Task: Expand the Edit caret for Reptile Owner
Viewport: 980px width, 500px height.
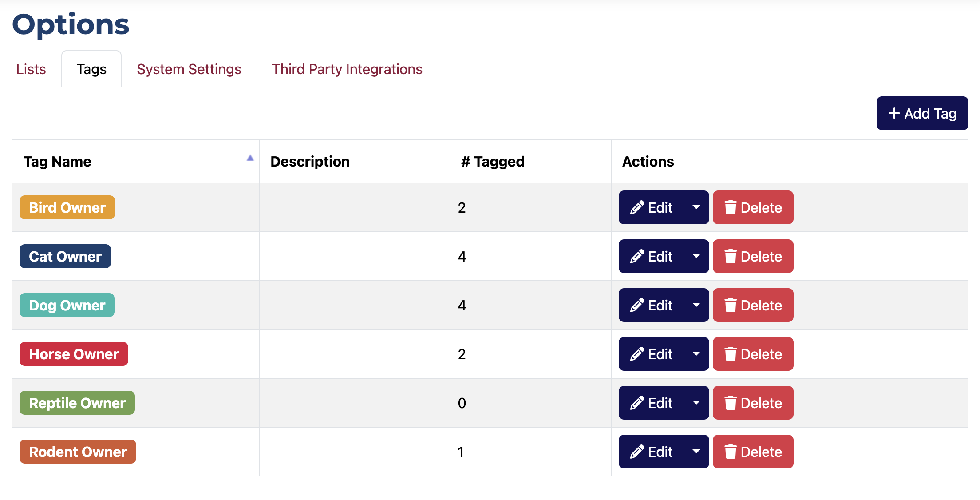Action: point(696,403)
